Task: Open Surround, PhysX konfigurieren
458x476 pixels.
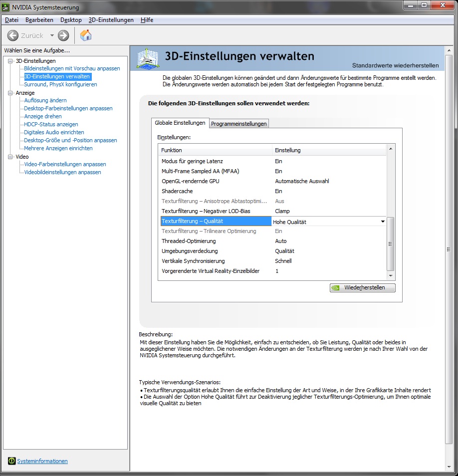Action: coord(60,84)
